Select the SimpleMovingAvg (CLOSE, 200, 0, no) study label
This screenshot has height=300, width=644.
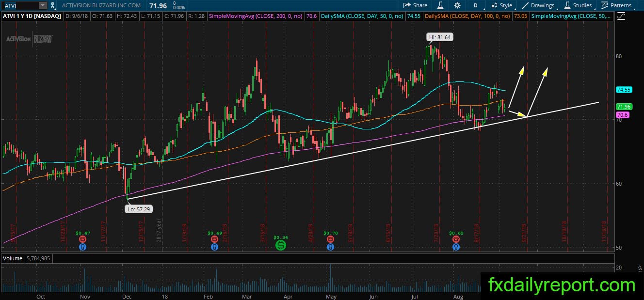[256, 16]
